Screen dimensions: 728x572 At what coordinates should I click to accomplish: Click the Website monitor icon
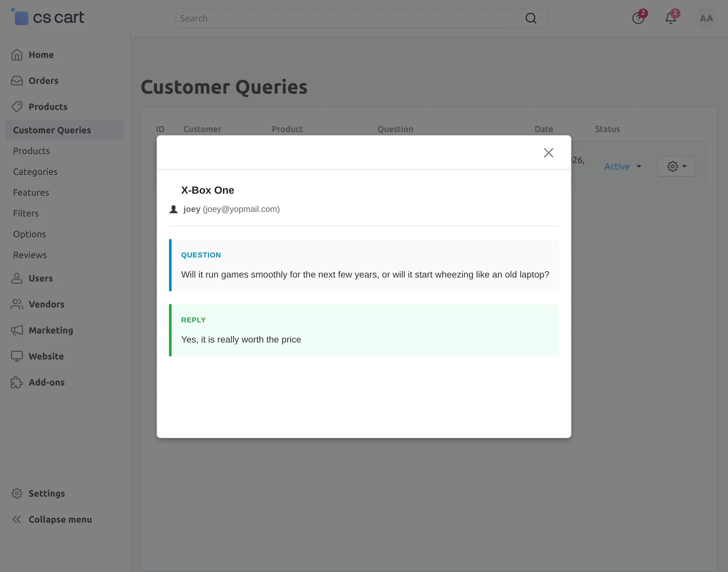point(17,356)
